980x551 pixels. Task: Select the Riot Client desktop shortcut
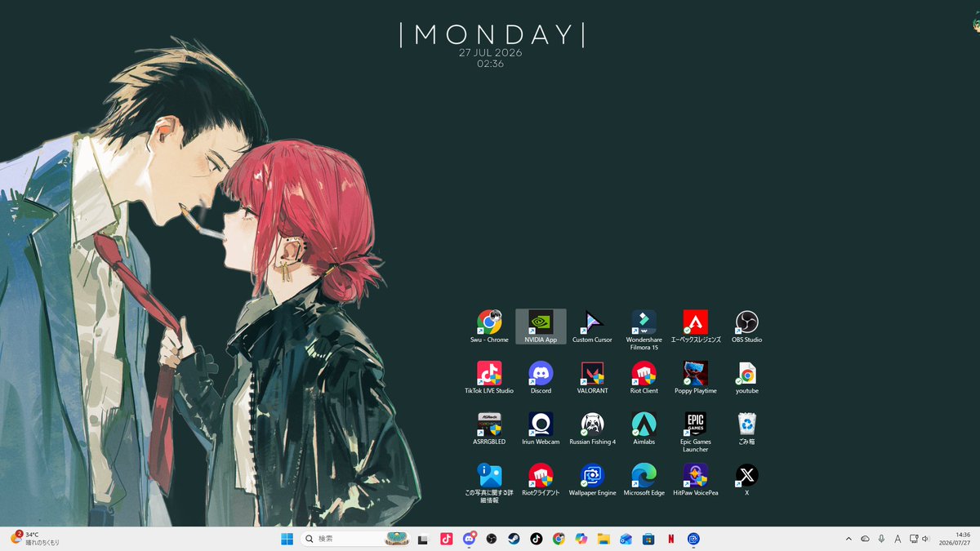pyautogui.click(x=644, y=378)
